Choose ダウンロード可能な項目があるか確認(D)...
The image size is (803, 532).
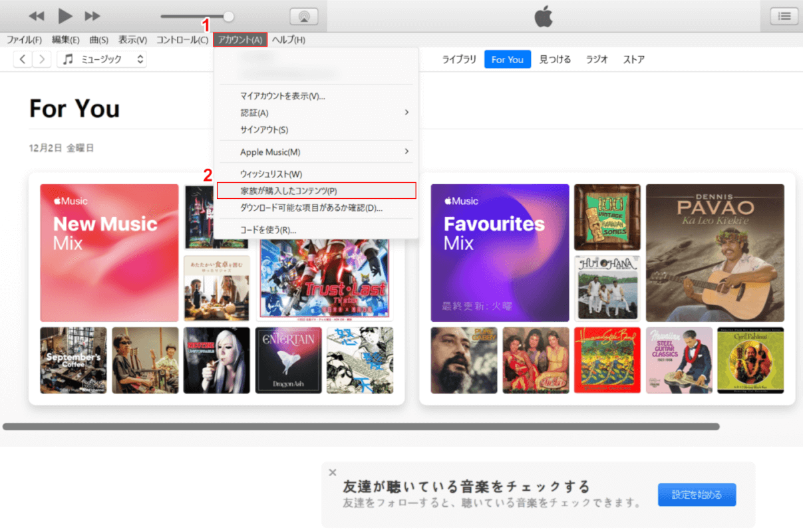pyautogui.click(x=316, y=207)
